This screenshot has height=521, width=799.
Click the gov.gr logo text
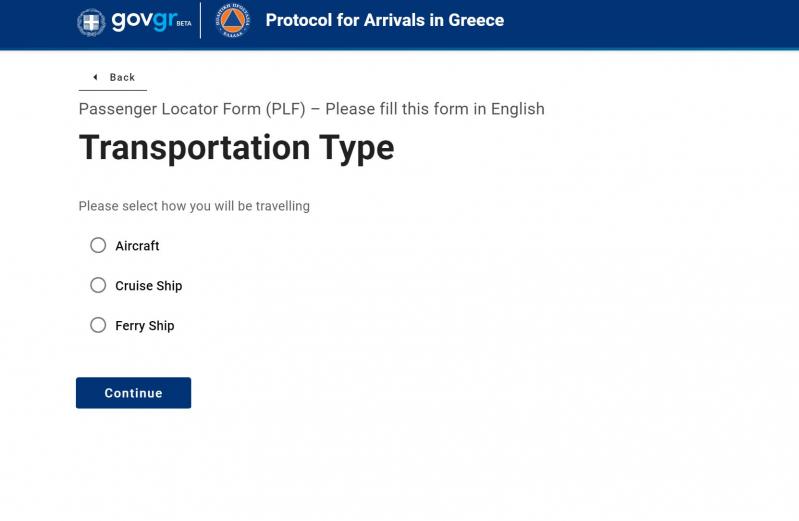coord(142,21)
